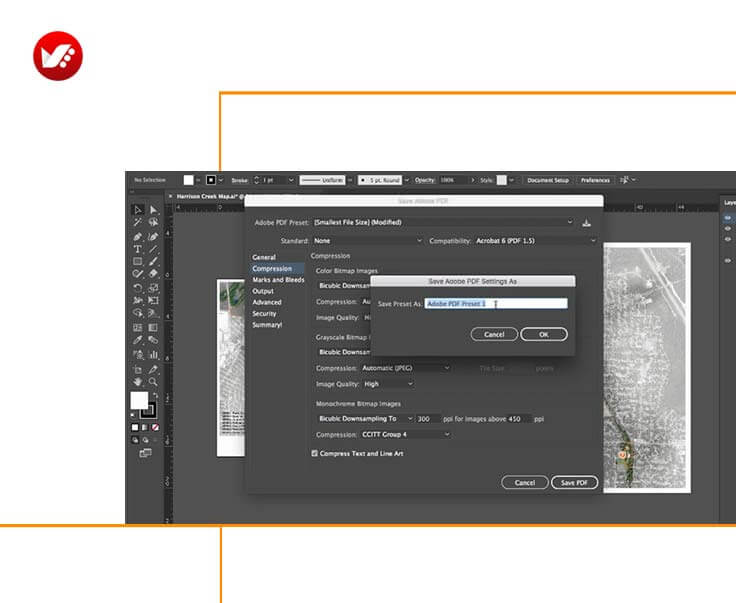The image size is (736, 603).
Task: Click the Opacity label in control bar
Action: click(424, 180)
